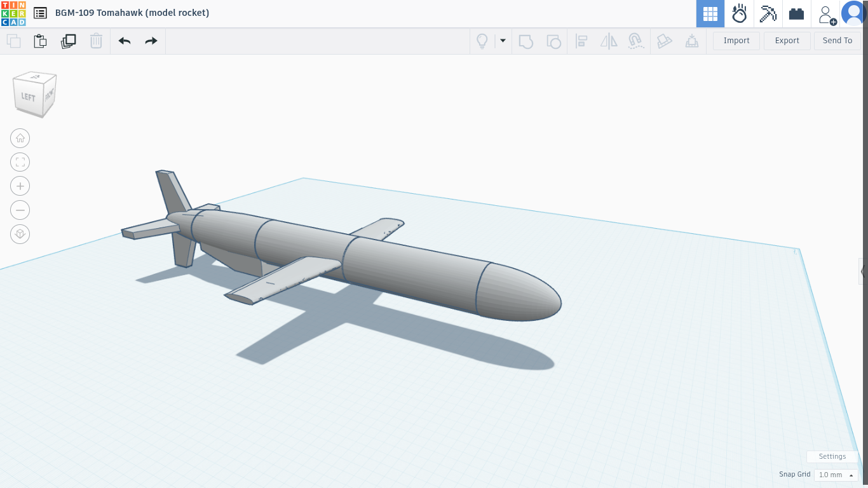Click the Duplicate and repeat icon
Image resolution: width=868 pixels, height=488 pixels.
[x=68, y=41]
